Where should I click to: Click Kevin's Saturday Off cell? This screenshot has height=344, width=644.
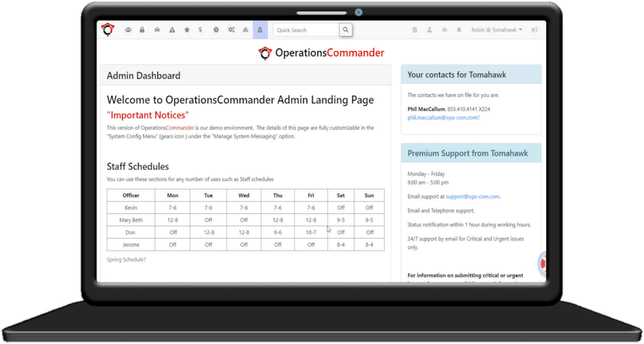click(341, 208)
